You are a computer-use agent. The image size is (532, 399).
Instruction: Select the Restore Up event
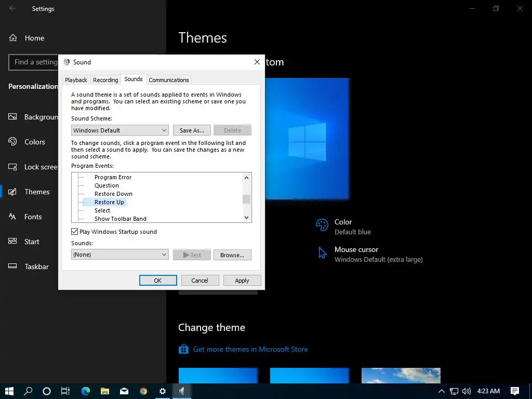pyautogui.click(x=109, y=202)
